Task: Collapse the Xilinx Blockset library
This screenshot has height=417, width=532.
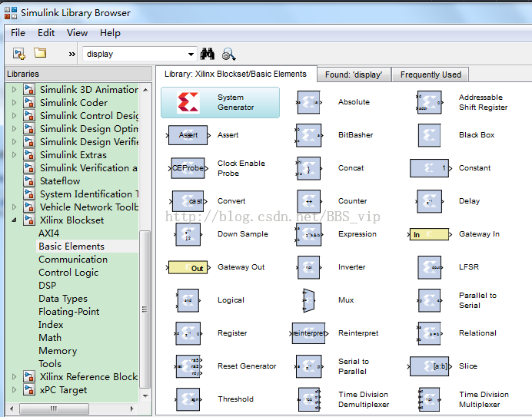Action: 14,220
